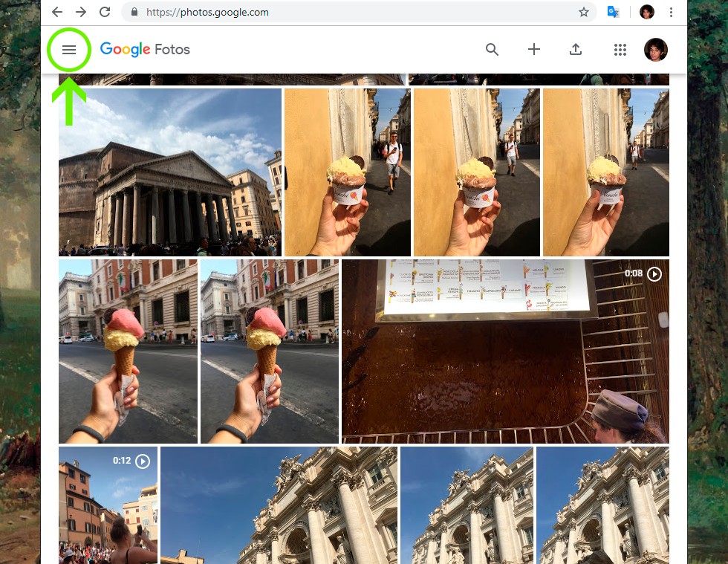Viewport: 728px width, 564px height.
Task: Reload the page with refresh button
Action: pos(105,12)
